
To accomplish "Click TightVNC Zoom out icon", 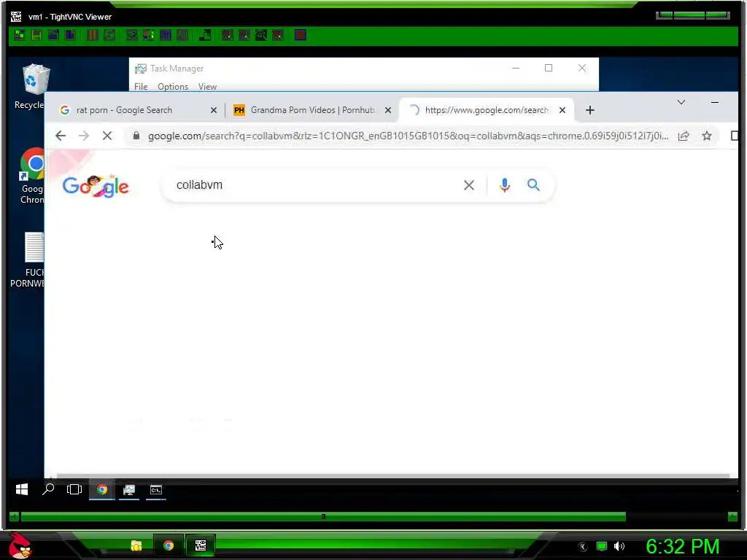I will point(244,35).
